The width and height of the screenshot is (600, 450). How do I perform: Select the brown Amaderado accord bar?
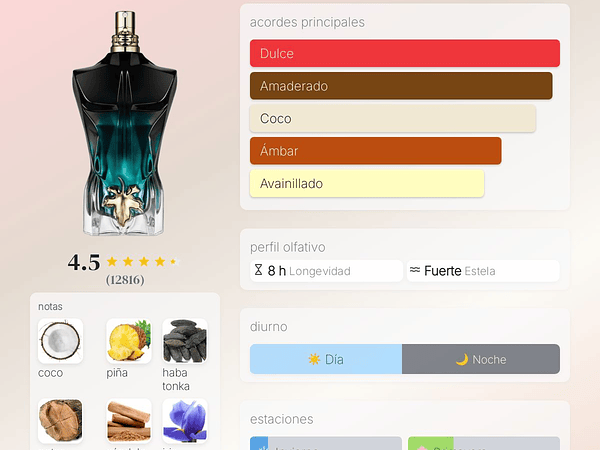pyautogui.click(x=401, y=86)
